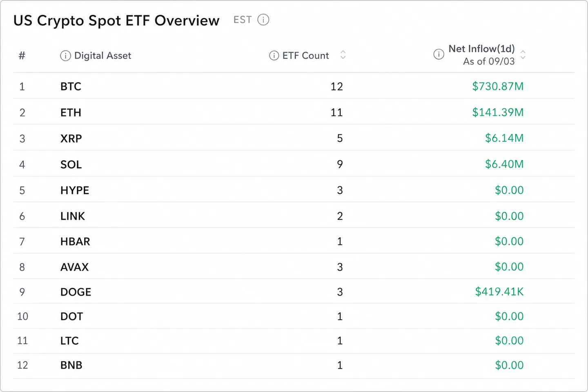Click ETH's ETF count of 11
The height and width of the screenshot is (392, 588).
tap(337, 112)
